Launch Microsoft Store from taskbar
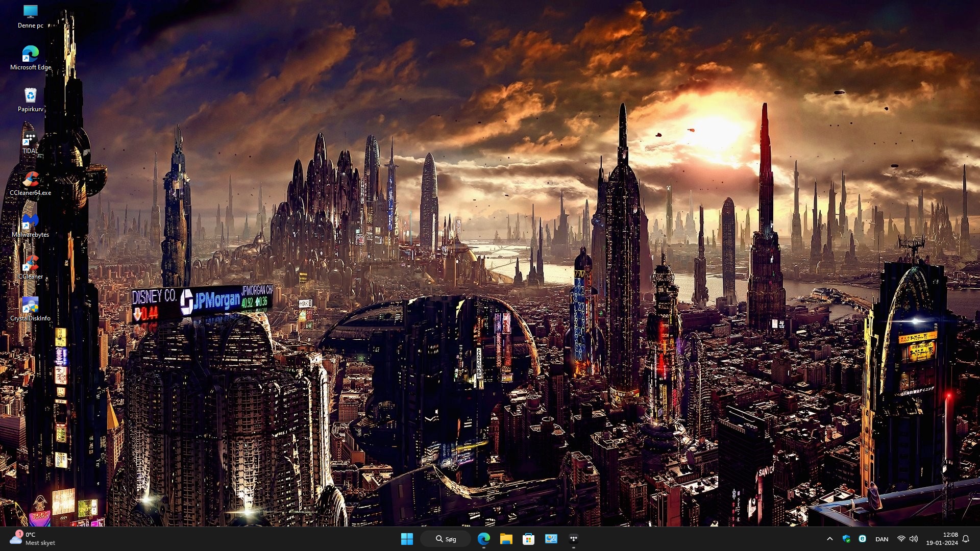Viewport: 980px width, 551px height. [528, 539]
